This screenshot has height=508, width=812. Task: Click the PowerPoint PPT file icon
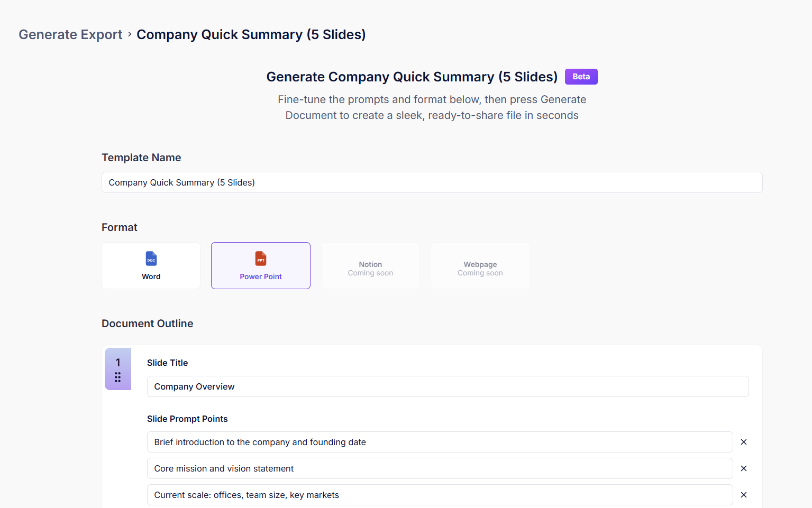pyautogui.click(x=261, y=258)
